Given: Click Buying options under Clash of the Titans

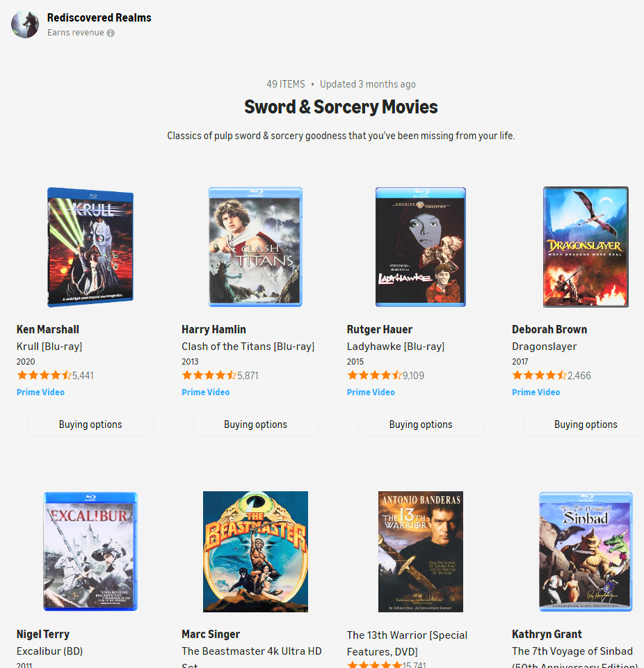Looking at the screenshot, I should pyautogui.click(x=255, y=424).
